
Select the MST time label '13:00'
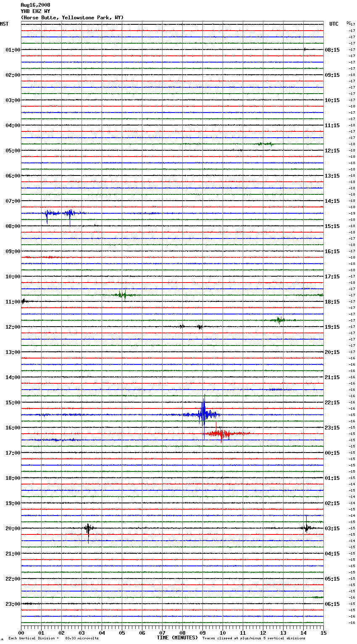coord(13,352)
